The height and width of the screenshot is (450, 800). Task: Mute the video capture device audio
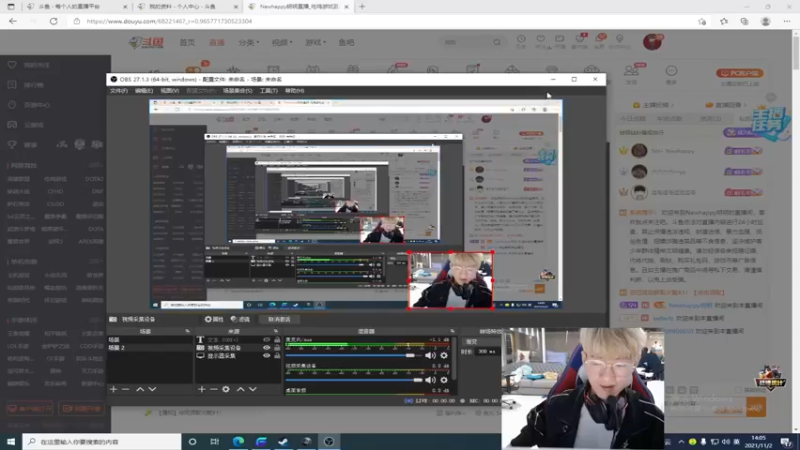(431, 380)
